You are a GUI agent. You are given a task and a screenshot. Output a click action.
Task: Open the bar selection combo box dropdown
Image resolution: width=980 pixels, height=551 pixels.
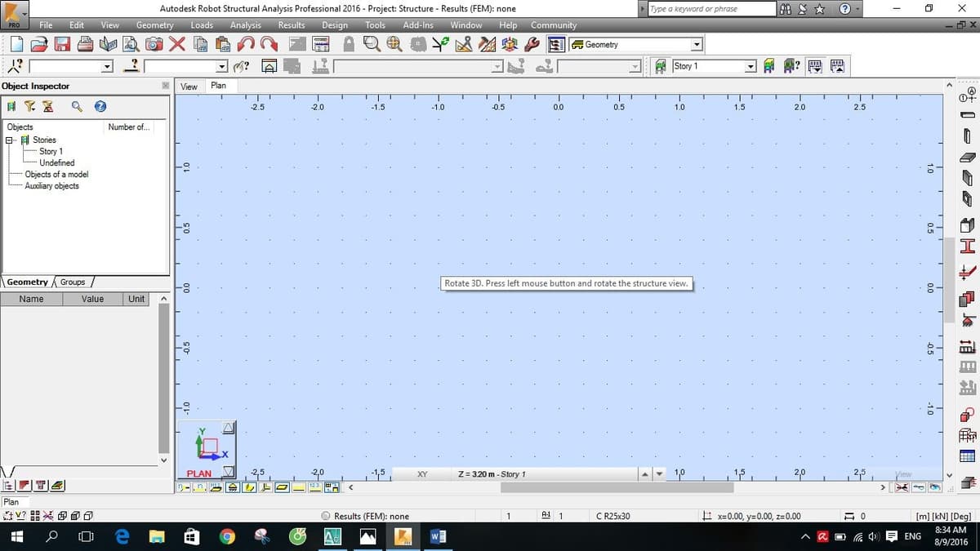coord(222,66)
